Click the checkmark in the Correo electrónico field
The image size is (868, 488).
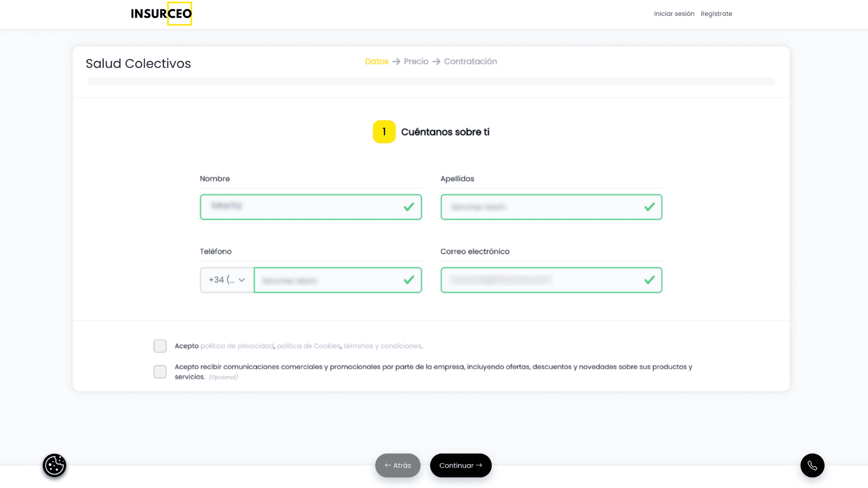(649, 280)
